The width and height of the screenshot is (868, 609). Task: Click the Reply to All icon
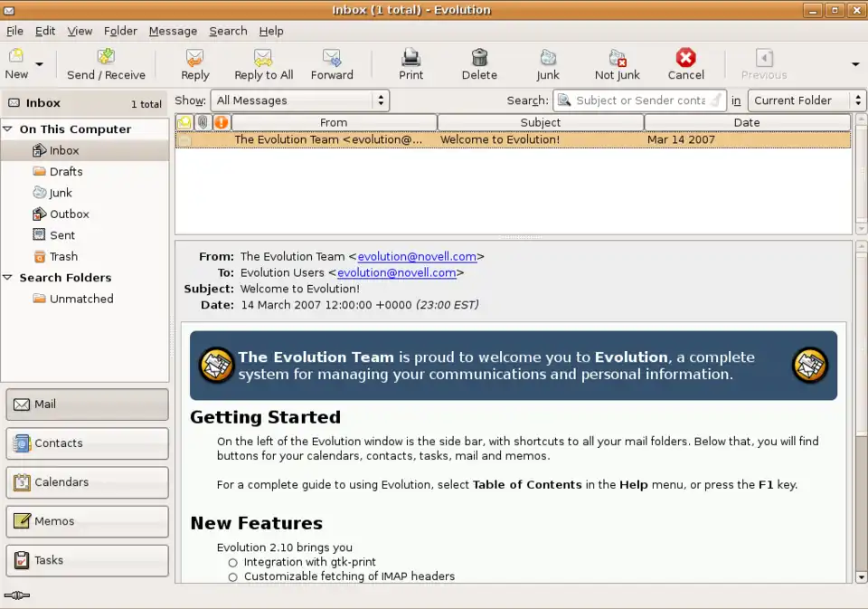[263, 58]
